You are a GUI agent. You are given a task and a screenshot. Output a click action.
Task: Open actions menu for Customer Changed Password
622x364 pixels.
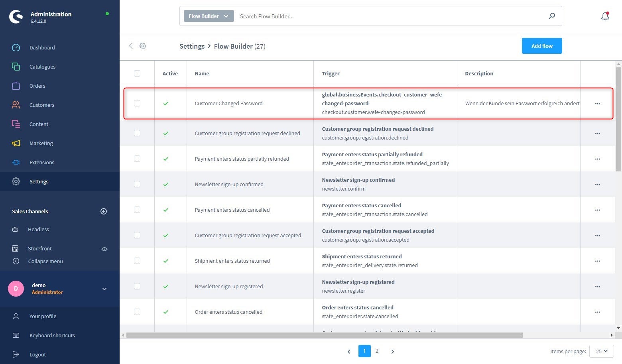click(597, 104)
